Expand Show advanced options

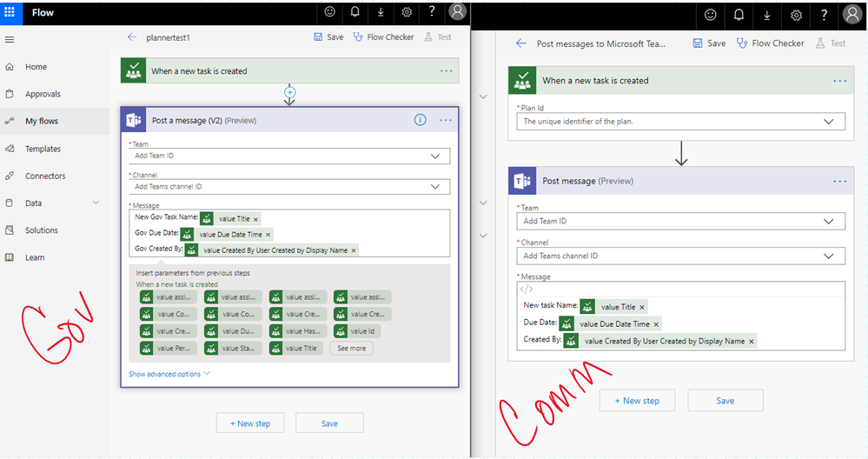pyautogui.click(x=169, y=374)
